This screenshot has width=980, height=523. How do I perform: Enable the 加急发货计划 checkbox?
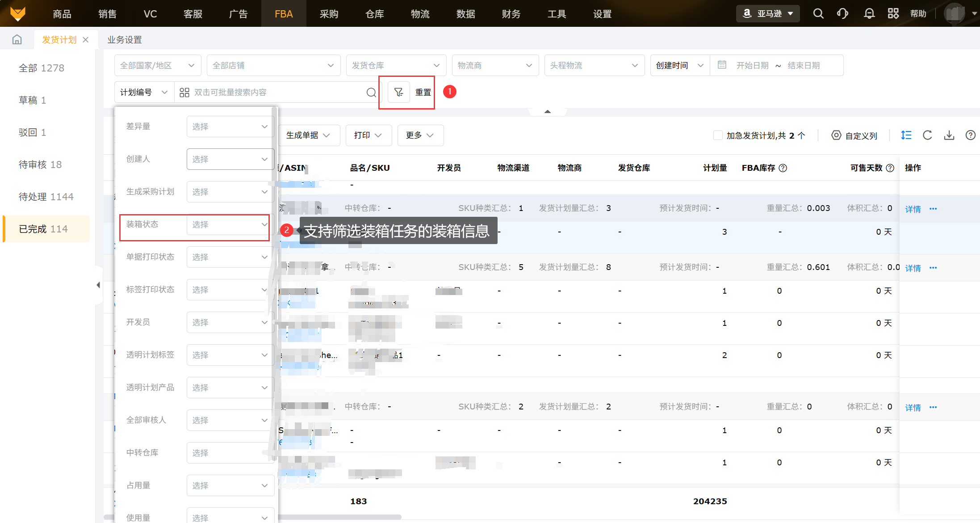coord(718,135)
